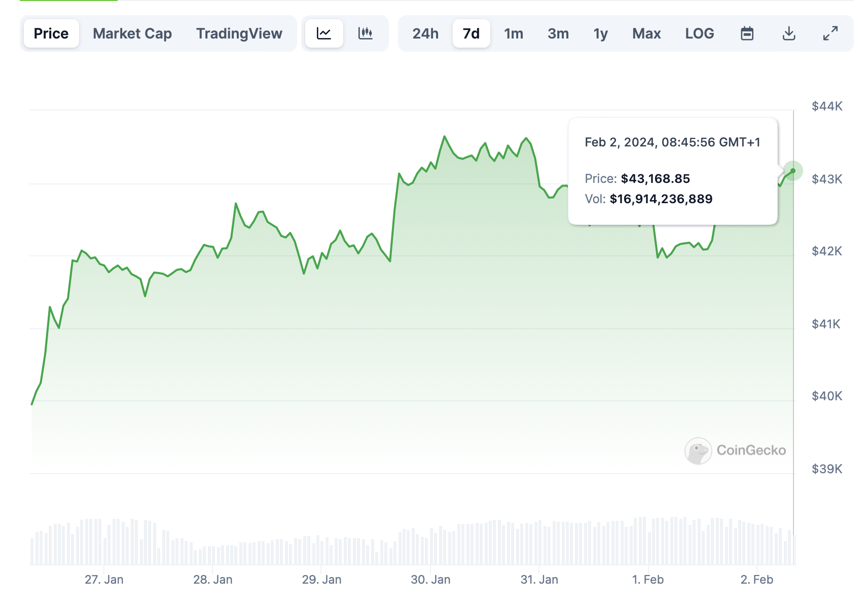Switch to the Price tab
The image size is (868, 610).
[x=51, y=33]
